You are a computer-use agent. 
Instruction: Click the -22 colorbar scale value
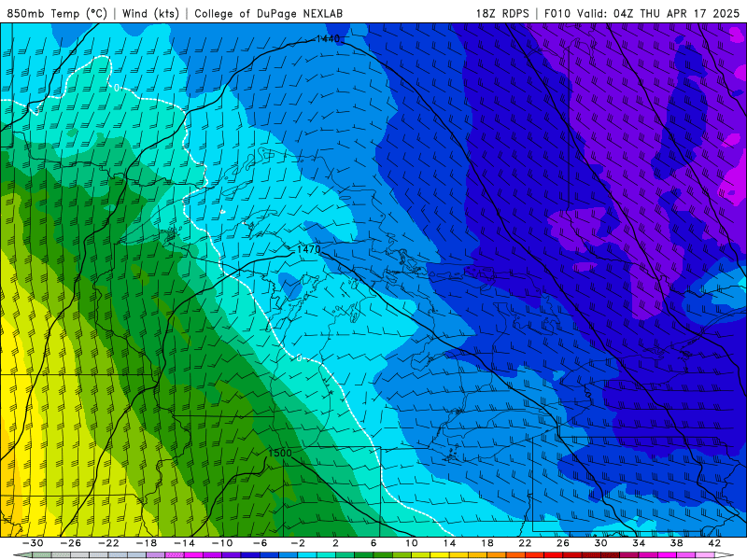108,543
